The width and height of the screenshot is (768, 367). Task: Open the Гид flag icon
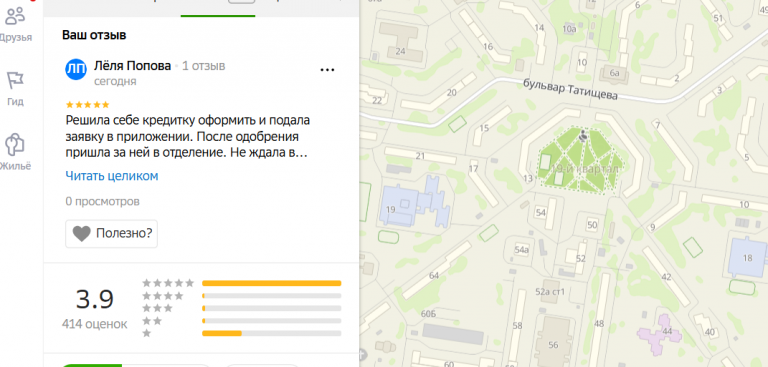[x=15, y=81]
